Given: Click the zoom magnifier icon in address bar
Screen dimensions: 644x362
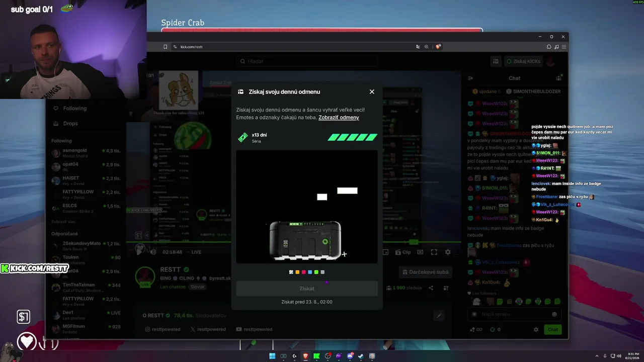Looking at the screenshot, I should (427, 47).
